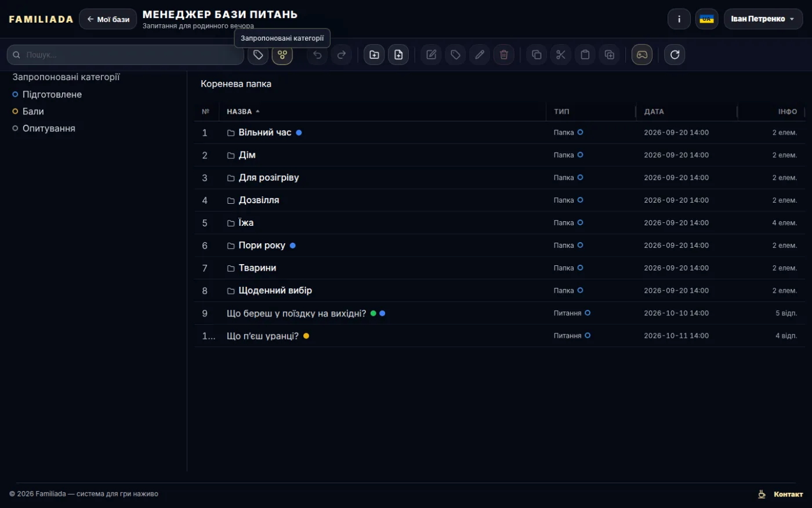The width and height of the screenshot is (812, 508).
Task: Open the info 'i' button
Action: point(679,19)
